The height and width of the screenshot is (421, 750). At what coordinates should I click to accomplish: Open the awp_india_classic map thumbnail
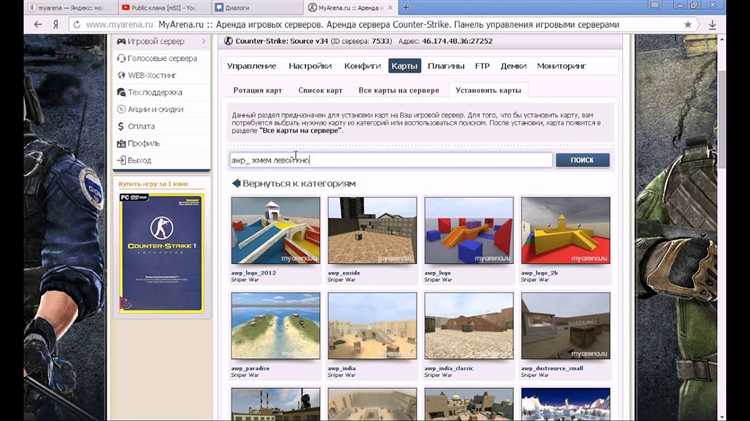(469, 326)
